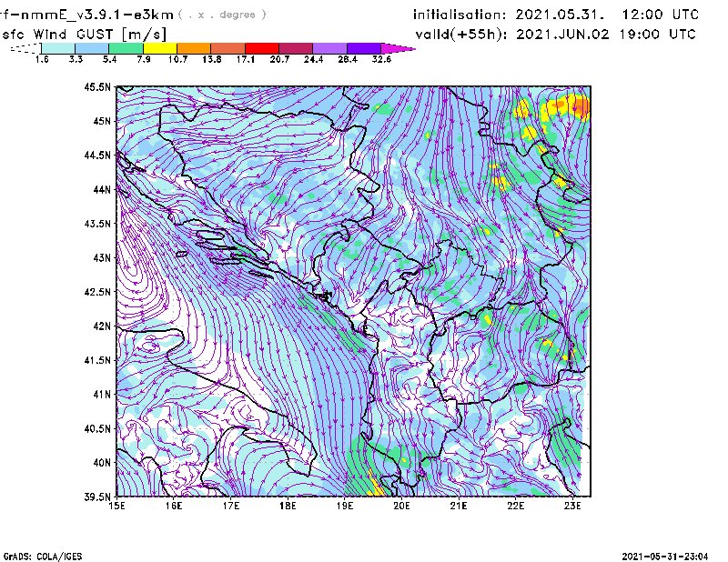Click the dashed white arrow at colorbar start
Viewport: 728px width, 562px height.
25,48
